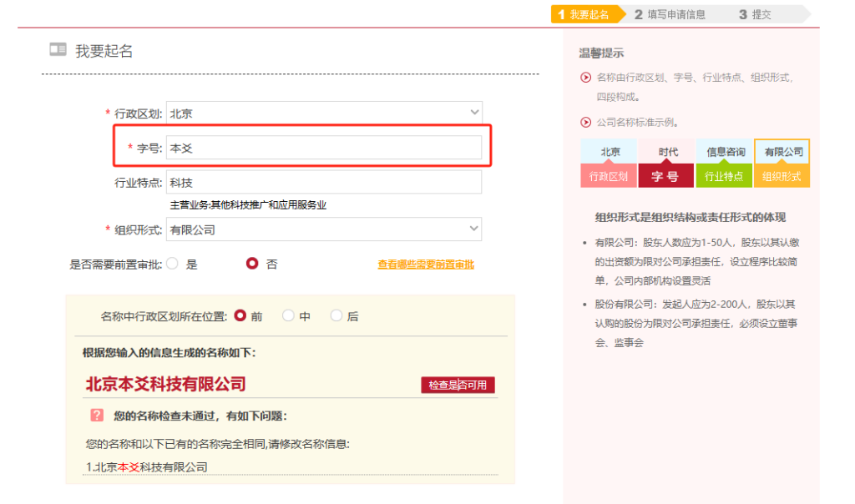The width and height of the screenshot is (855, 504).
Task: Open the 查看哪些需要前置审批 link
Action: tap(426, 265)
